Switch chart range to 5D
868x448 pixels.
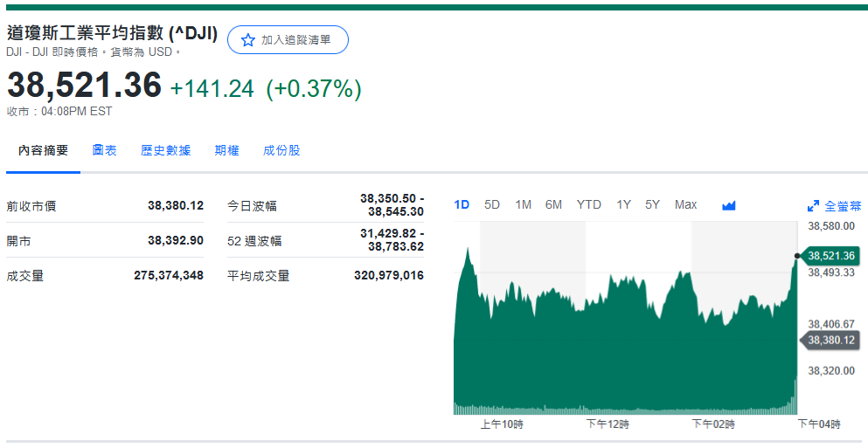coord(492,204)
